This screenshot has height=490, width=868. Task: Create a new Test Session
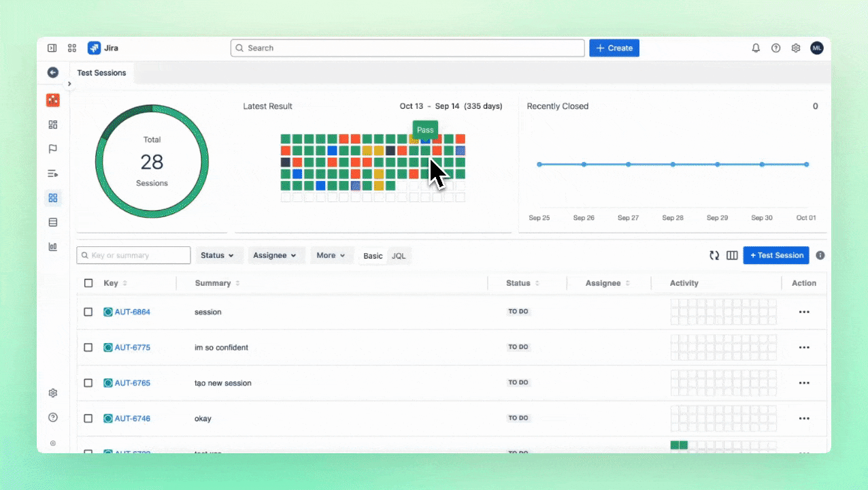(776, 255)
